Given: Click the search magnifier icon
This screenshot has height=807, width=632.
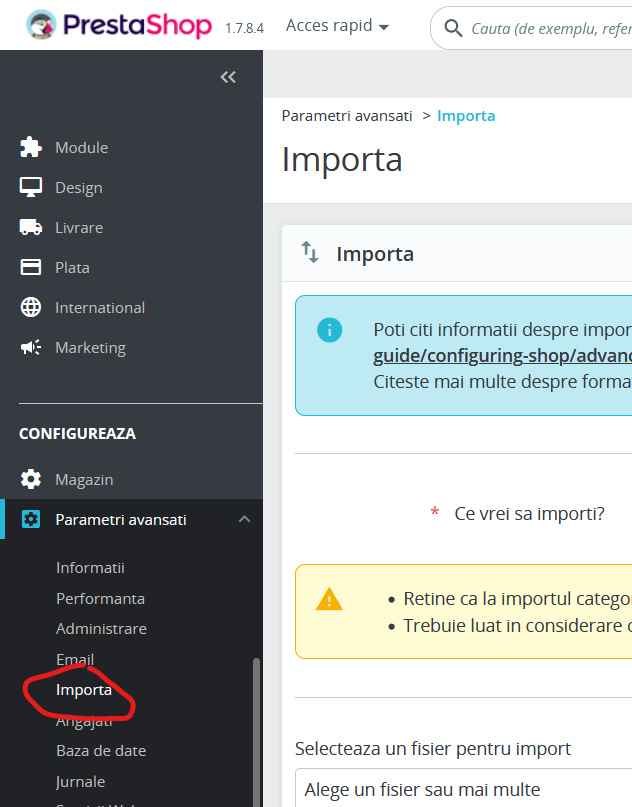Looking at the screenshot, I should click(x=453, y=28).
